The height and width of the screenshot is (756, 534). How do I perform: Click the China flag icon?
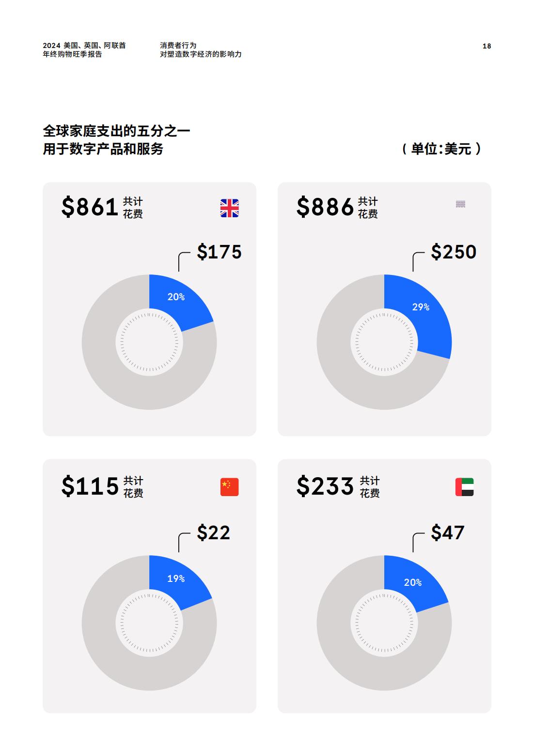[x=229, y=487]
